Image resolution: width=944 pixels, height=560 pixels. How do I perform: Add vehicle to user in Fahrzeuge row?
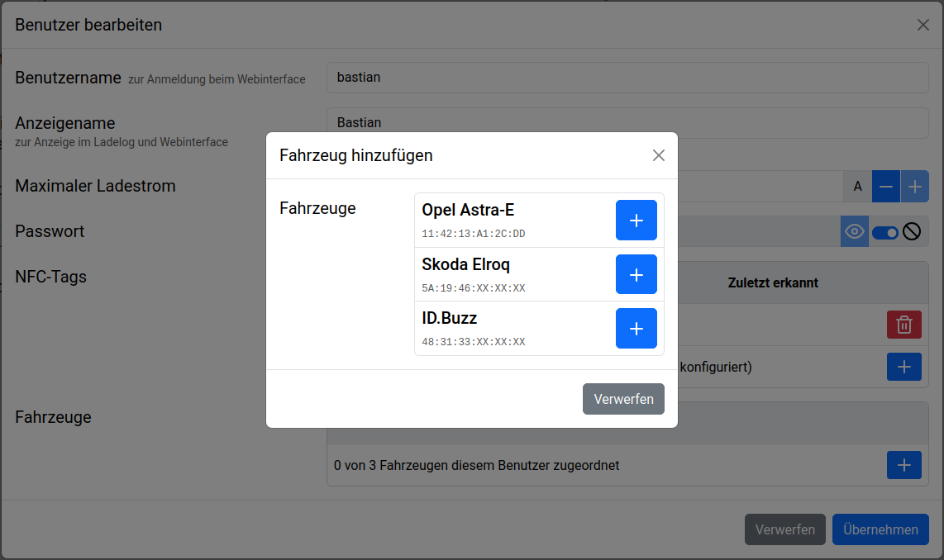(903, 465)
